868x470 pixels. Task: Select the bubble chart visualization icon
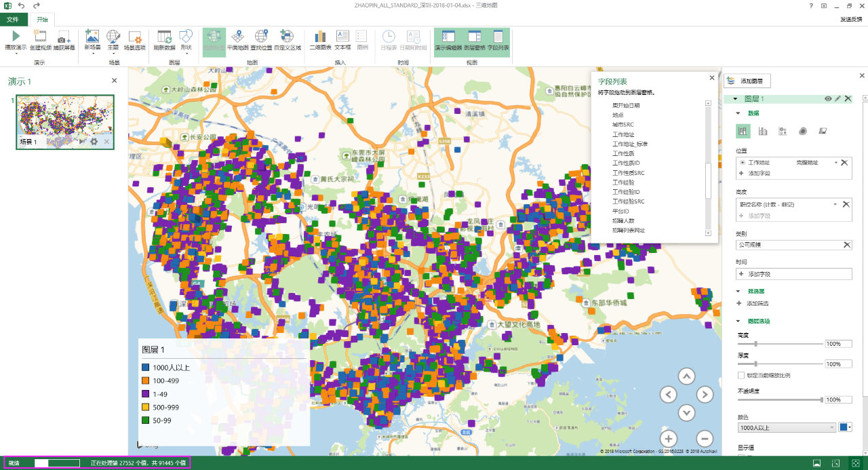[783, 131]
